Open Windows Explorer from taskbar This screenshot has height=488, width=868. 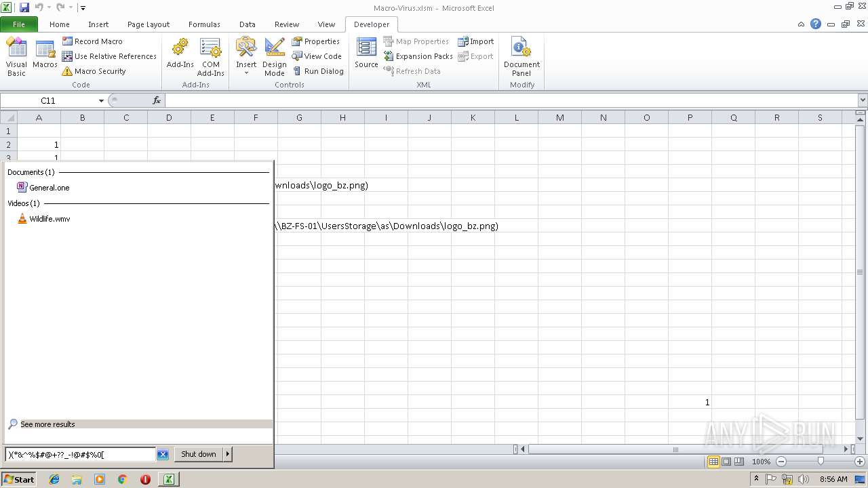(77, 479)
